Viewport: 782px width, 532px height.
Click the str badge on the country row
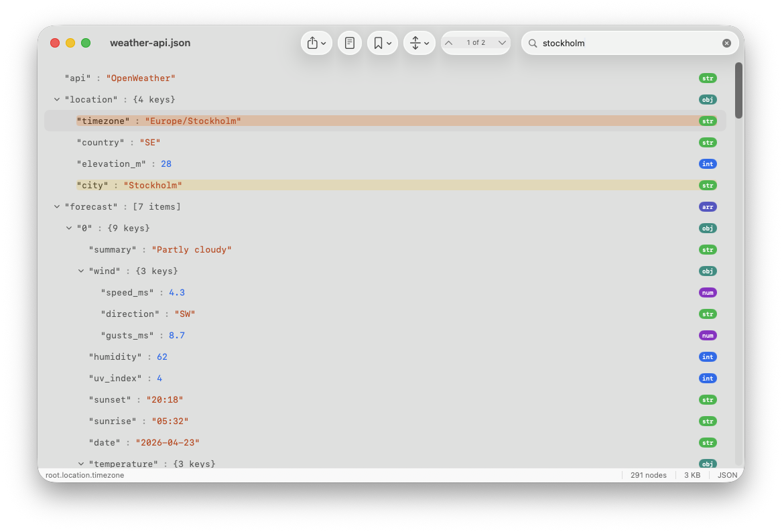(x=708, y=142)
